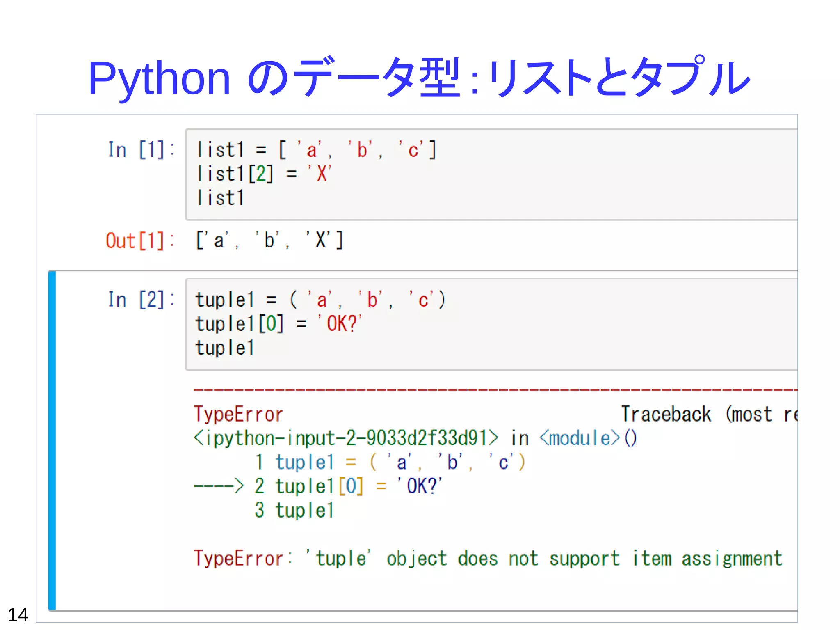This screenshot has height=630, width=840.
Task: Click the 'Out[1]:' prompt label
Action: point(140,241)
